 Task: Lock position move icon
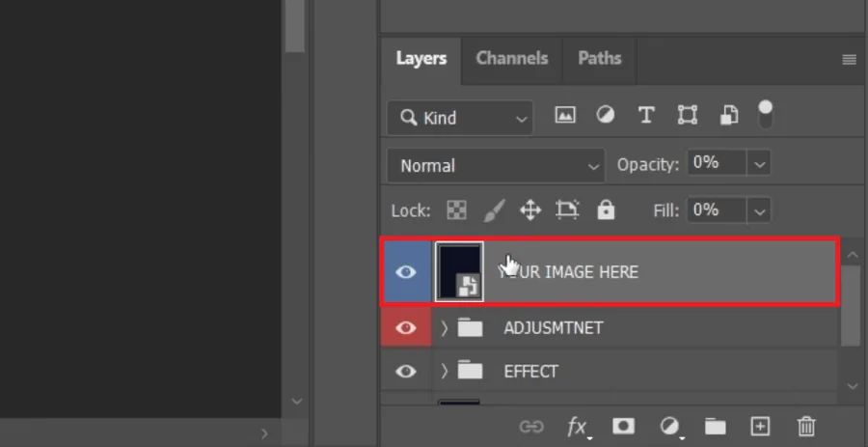(530, 210)
